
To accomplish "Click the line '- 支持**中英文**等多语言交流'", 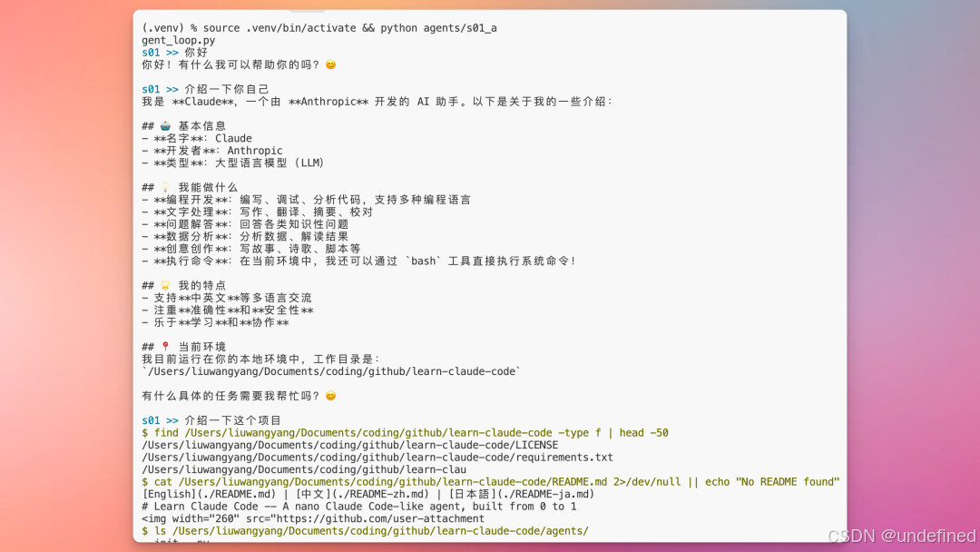I will (x=227, y=298).
